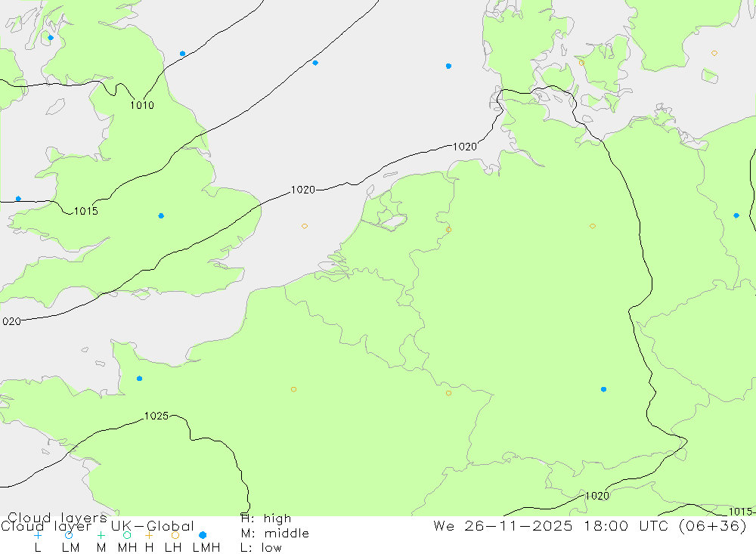Click the filled blue LMH legend symbol
The height and width of the screenshot is (554, 756).
pyautogui.click(x=203, y=535)
